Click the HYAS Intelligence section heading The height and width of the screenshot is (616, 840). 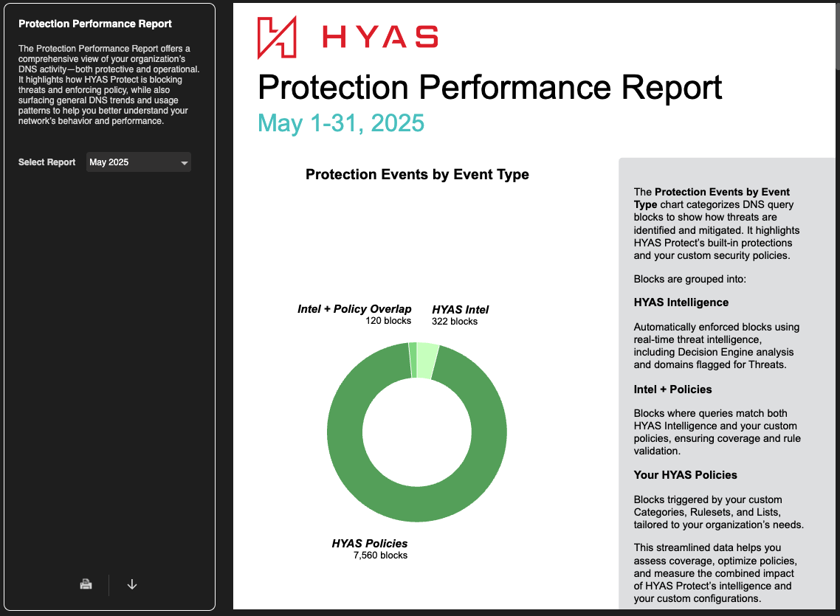[x=681, y=302]
